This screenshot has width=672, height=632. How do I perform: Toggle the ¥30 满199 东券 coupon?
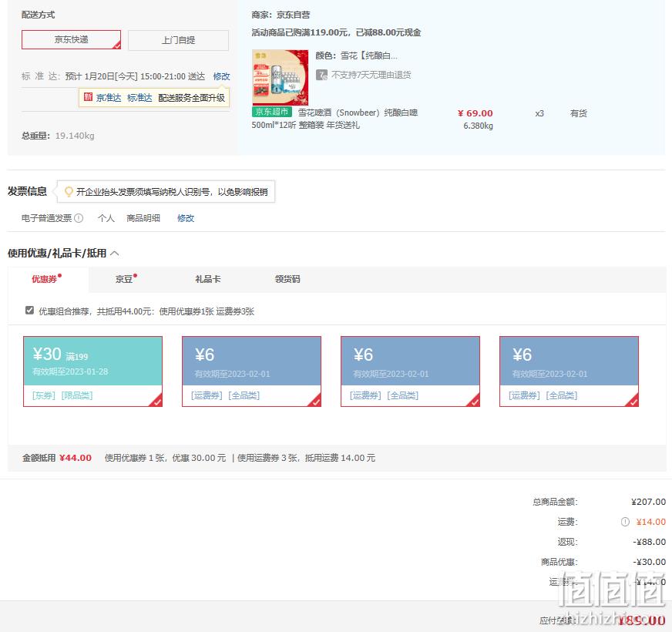[93, 371]
